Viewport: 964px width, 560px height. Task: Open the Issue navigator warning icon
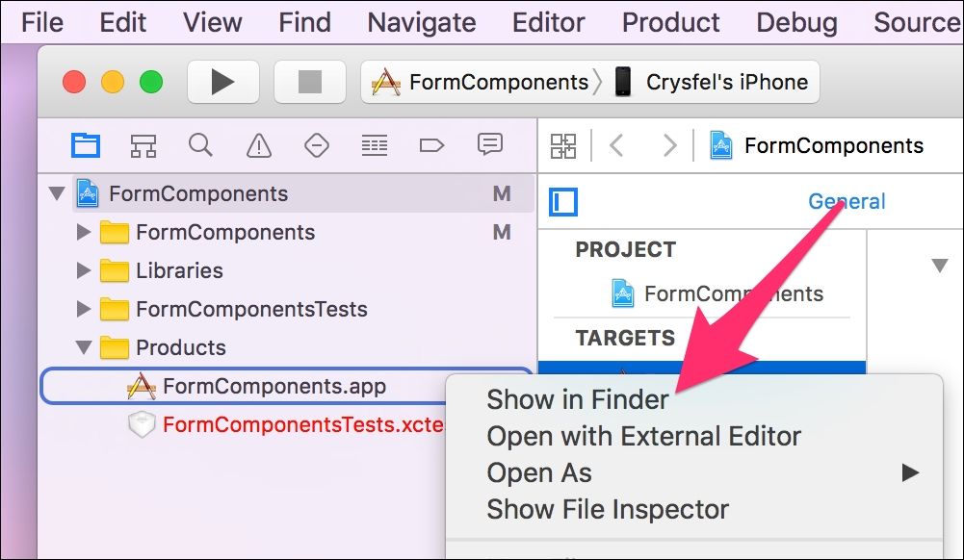coord(259,145)
